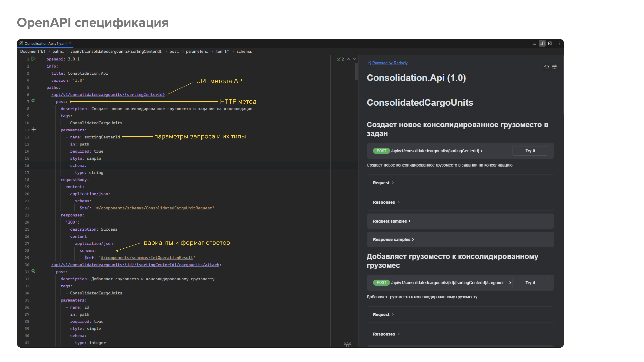Open the editor tab more-options menu
The height and width of the screenshot is (362, 644).
click(560, 43)
